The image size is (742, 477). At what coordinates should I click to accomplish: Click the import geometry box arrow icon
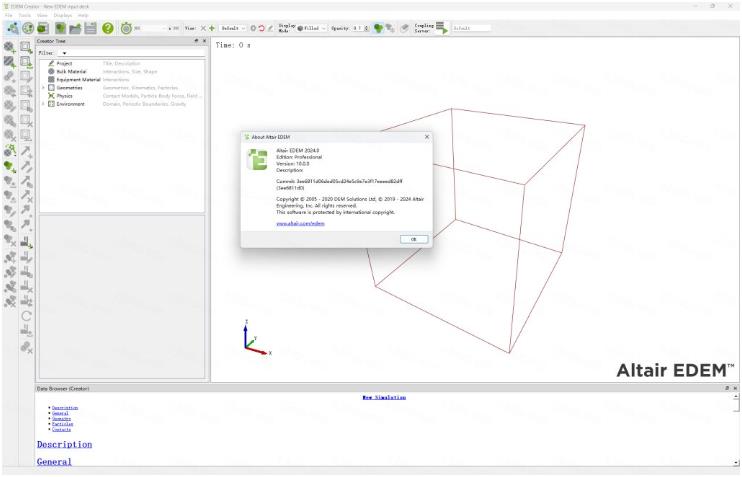click(x=26, y=62)
